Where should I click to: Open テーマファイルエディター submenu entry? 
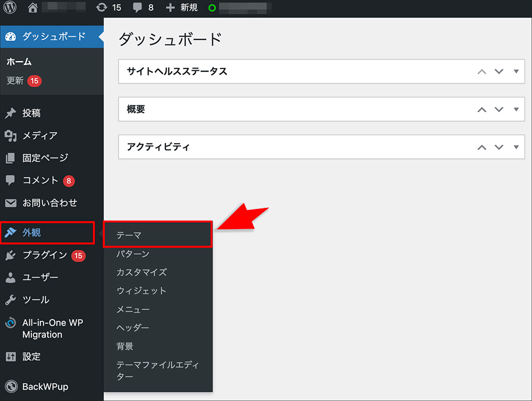tap(157, 371)
